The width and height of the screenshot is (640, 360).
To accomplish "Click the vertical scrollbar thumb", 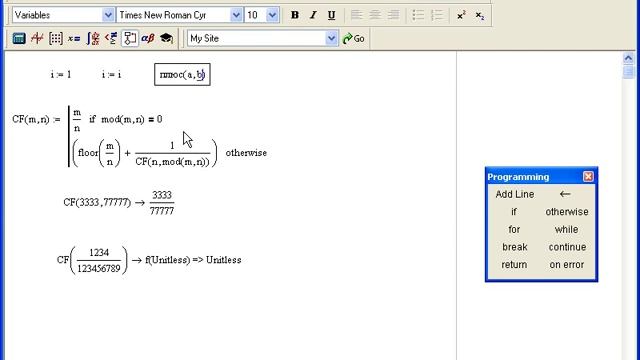I will tap(628, 72).
